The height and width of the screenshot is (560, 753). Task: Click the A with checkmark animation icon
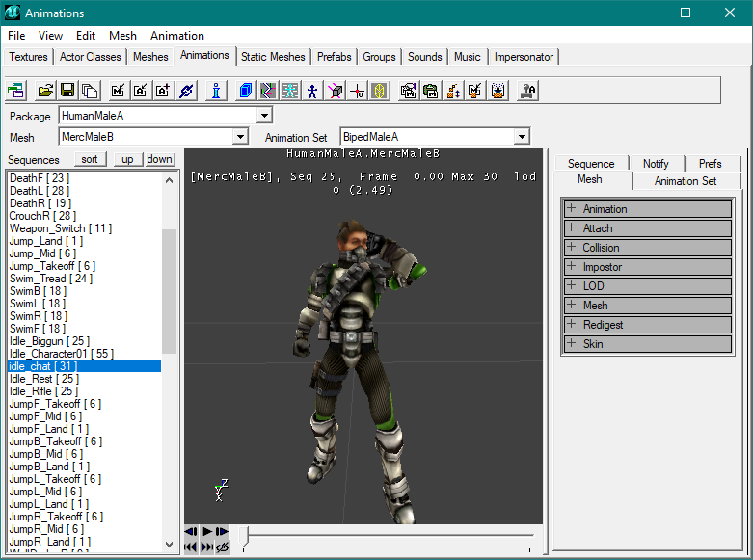click(x=140, y=91)
